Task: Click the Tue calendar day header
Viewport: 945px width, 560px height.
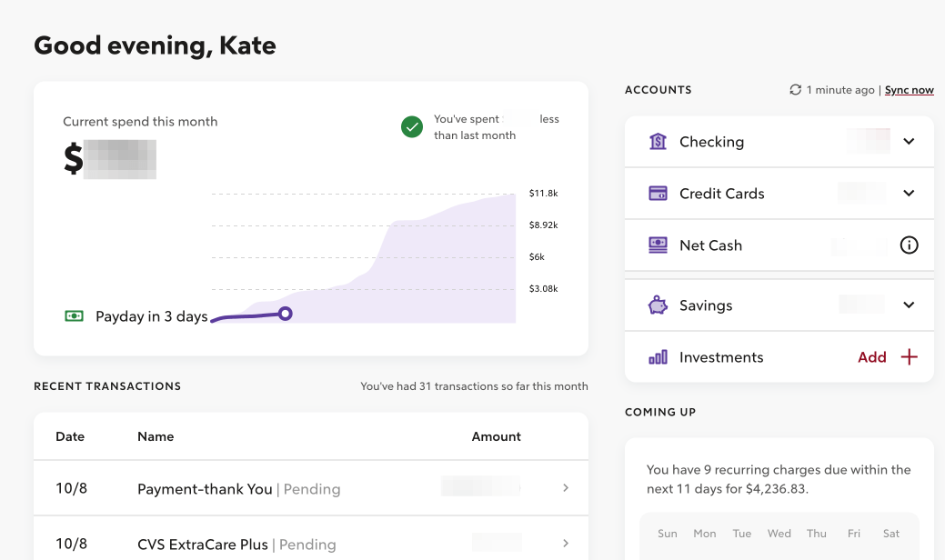Action: tap(742, 534)
